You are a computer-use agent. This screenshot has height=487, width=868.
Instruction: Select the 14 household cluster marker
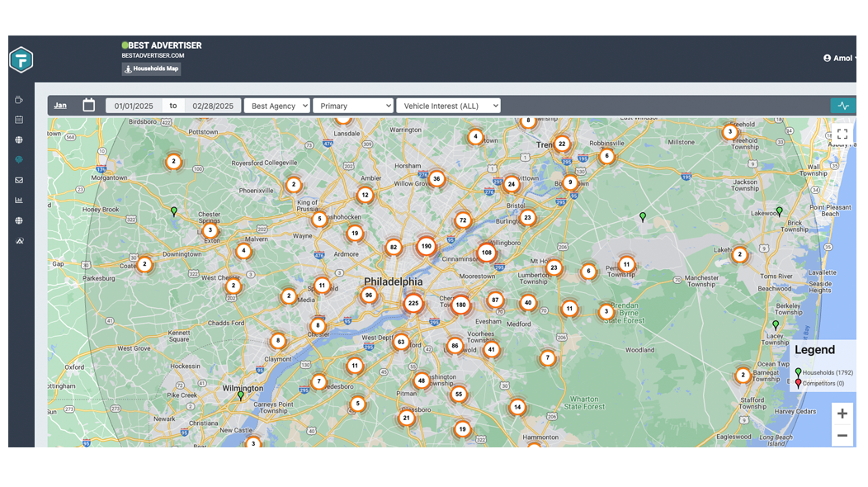pos(517,407)
